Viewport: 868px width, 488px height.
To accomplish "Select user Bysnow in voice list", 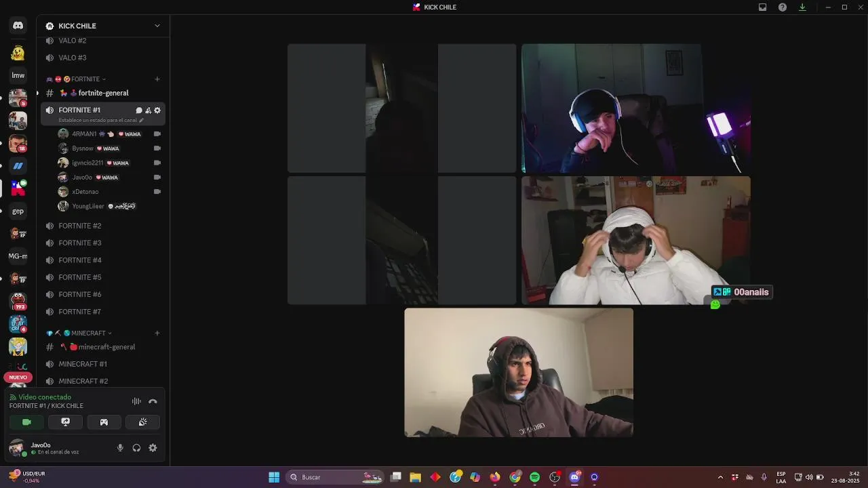I will 110,148.
